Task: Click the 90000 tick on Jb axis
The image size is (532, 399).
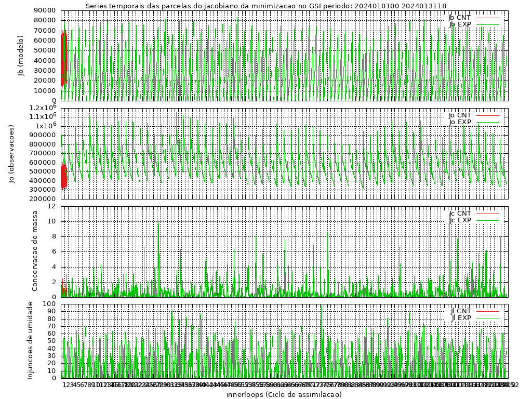Action: (x=45, y=10)
